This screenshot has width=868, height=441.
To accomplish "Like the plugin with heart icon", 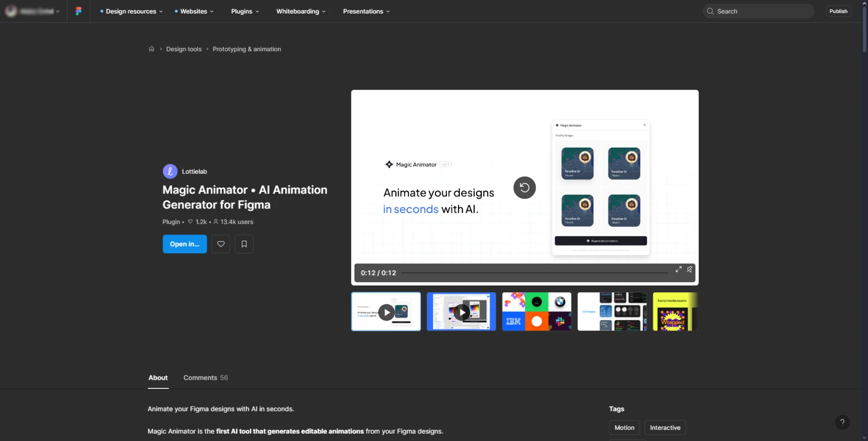I will (x=221, y=244).
